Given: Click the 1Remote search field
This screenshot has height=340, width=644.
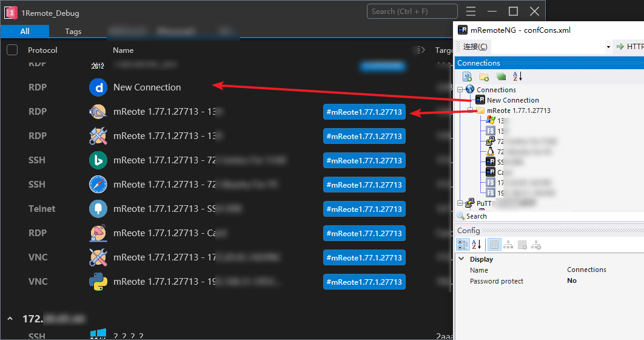Looking at the screenshot, I should [x=412, y=11].
